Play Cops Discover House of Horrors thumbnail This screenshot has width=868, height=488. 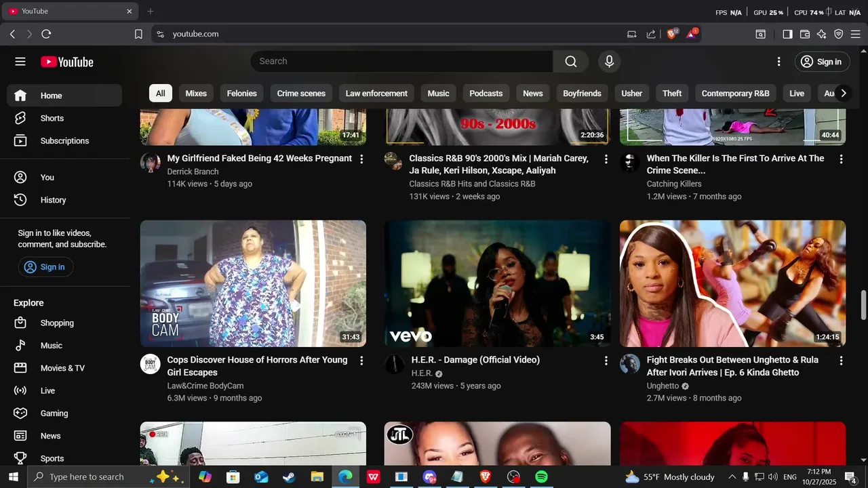tap(253, 283)
